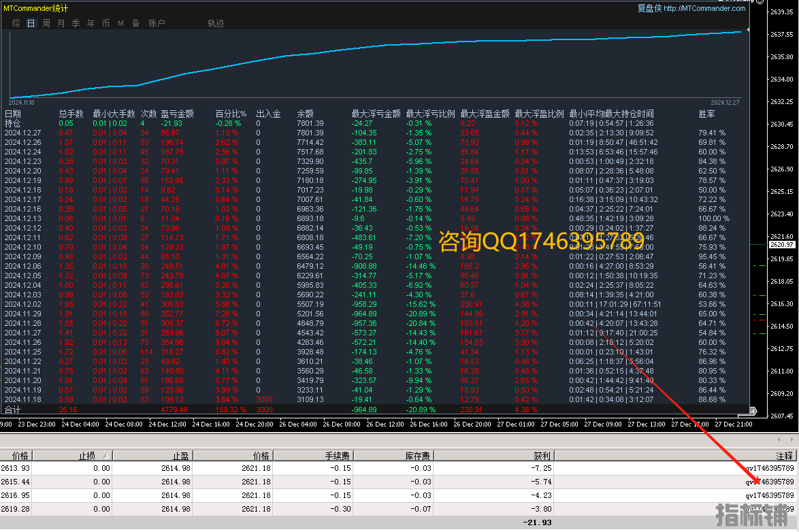Show the 季 quarterly statistics tab

[x=76, y=23]
